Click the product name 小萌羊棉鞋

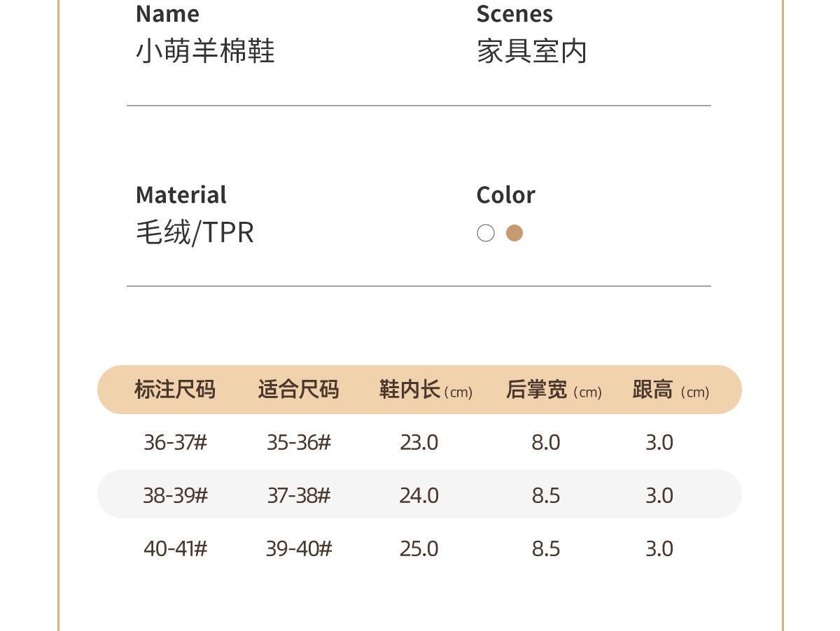[x=205, y=51]
